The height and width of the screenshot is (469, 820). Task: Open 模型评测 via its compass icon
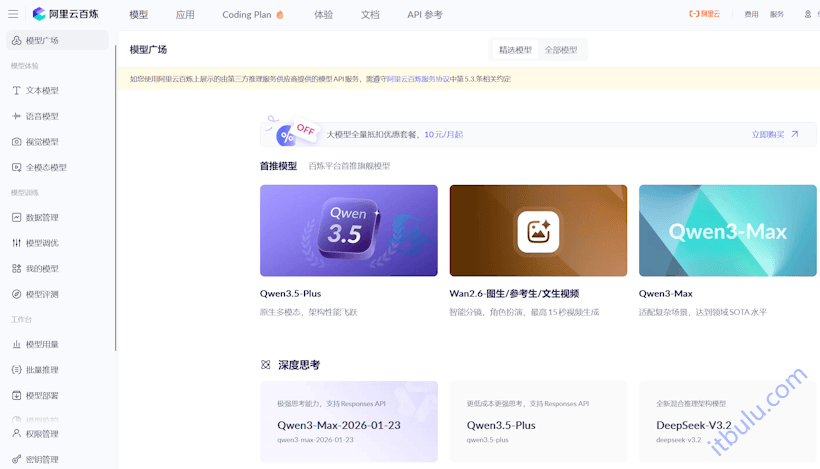pos(17,294)
